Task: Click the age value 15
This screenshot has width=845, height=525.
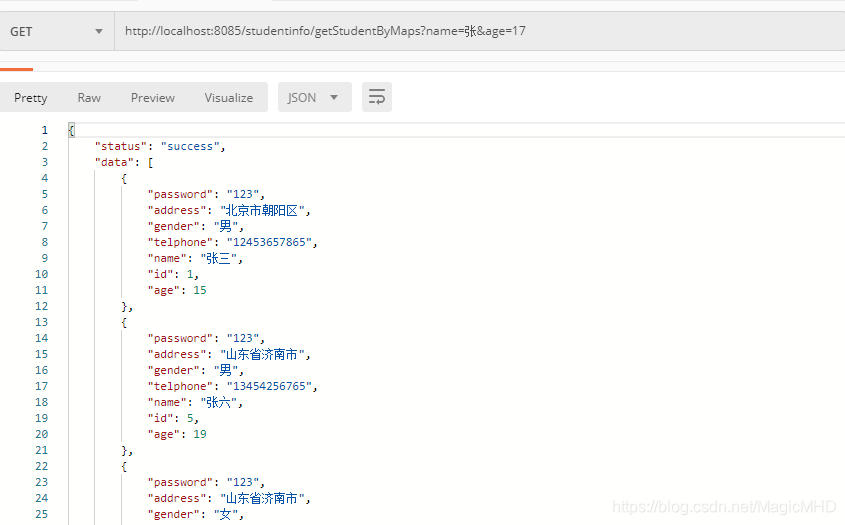Action: pyautogui.click(x=200, y=290)
